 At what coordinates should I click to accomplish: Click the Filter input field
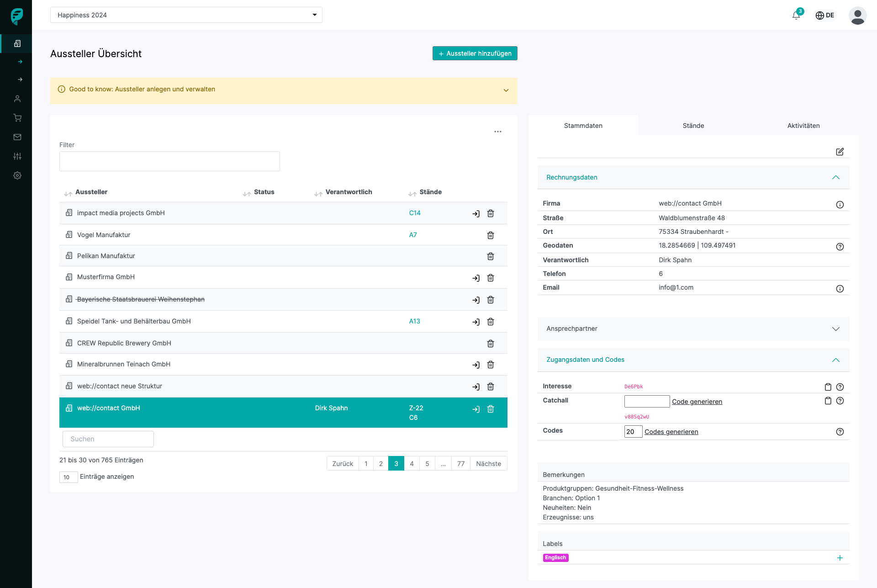click(169, 161)
